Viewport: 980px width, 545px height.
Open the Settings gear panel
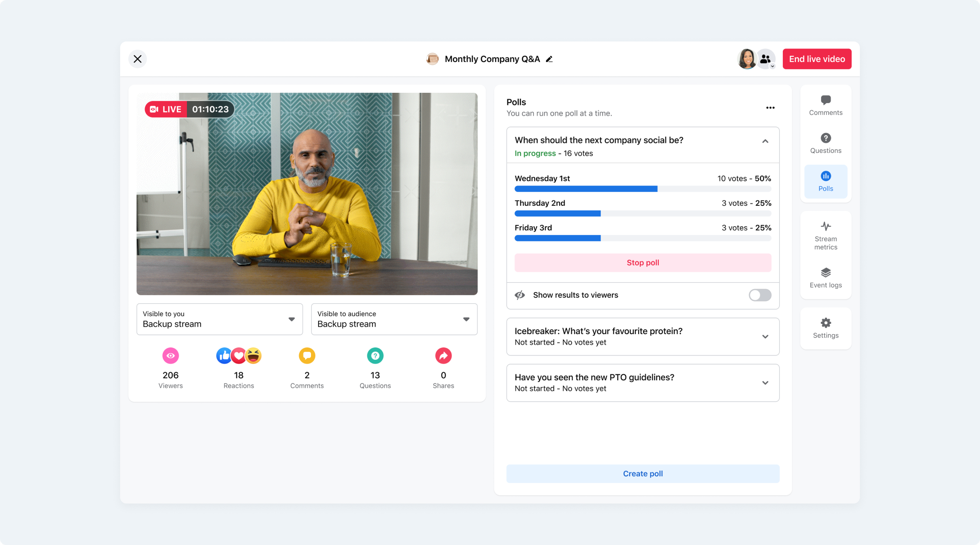point(825,328)
